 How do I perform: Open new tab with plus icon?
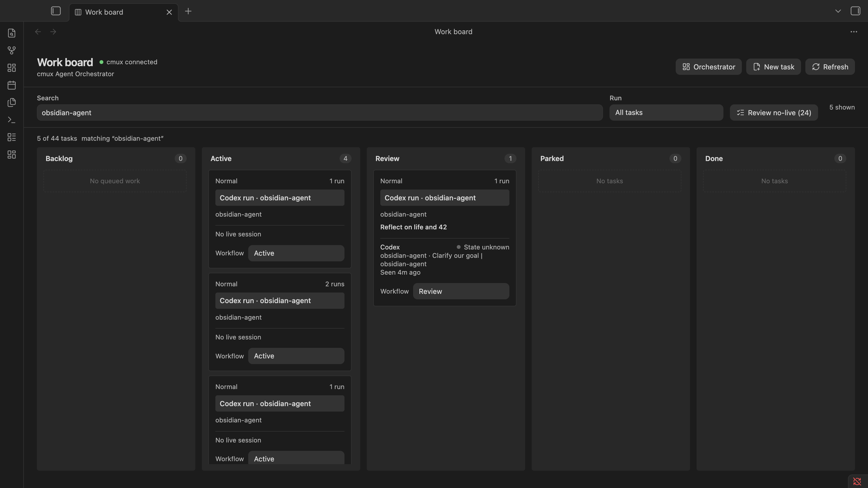(188, 11)
